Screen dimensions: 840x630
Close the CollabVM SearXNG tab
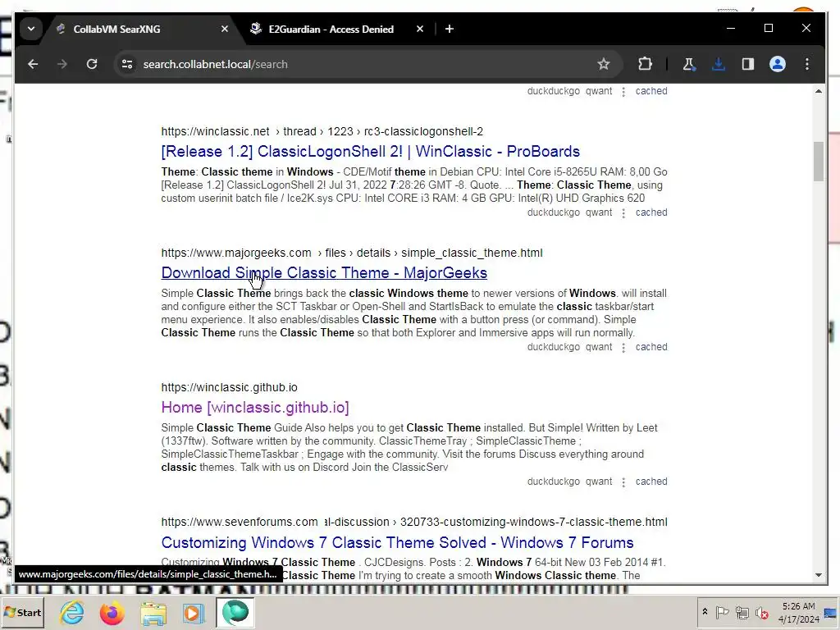tap(225, 29)
